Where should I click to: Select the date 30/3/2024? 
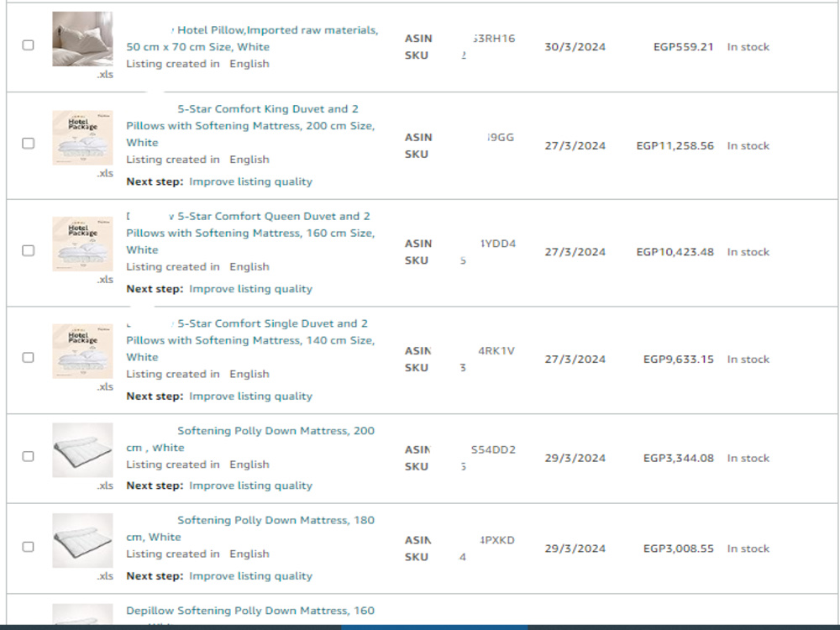click(x=575, y=47)
